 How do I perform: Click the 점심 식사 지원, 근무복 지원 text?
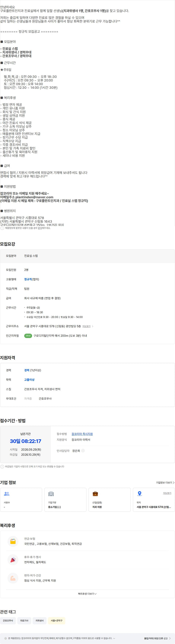(x=40, y=581)
